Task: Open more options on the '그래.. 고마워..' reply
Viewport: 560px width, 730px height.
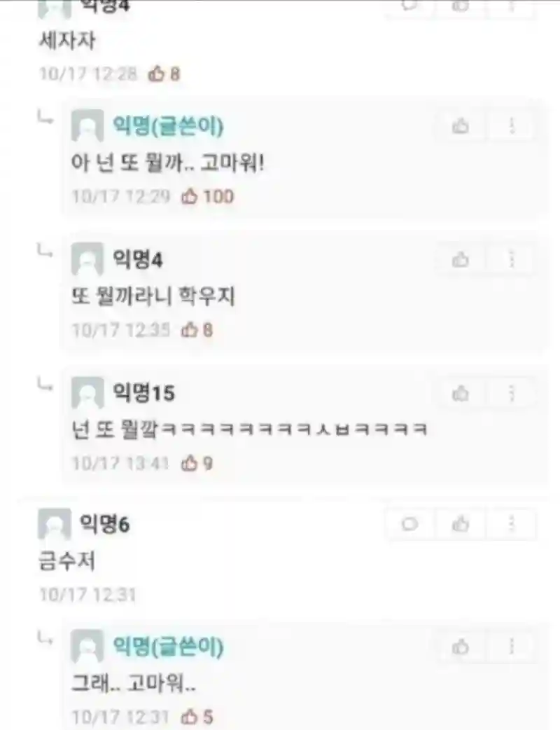Action: (512, 647)
